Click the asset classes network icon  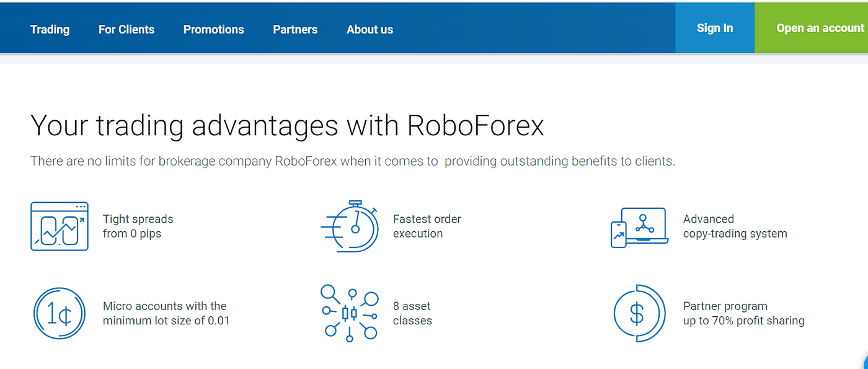coord(350,313)
